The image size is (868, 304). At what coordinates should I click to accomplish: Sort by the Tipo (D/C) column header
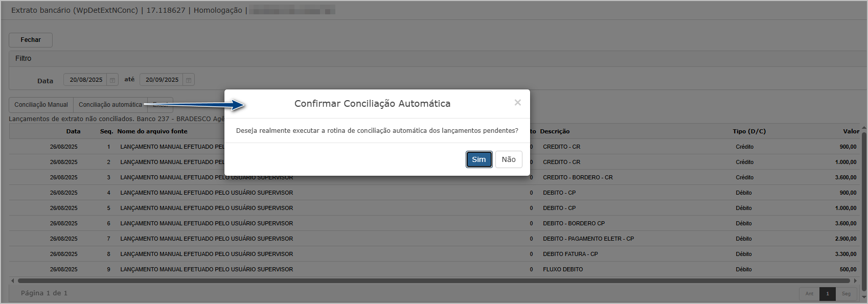(x=749, y=131)
